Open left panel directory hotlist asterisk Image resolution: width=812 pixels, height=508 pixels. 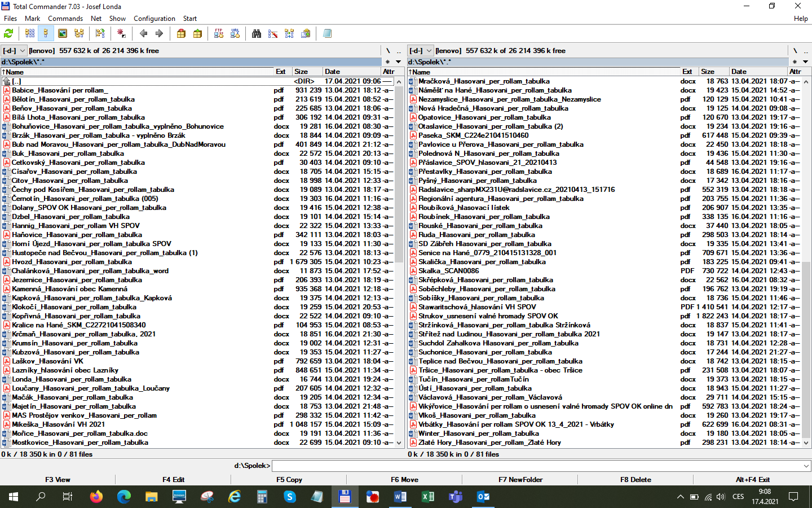(387, 62)
